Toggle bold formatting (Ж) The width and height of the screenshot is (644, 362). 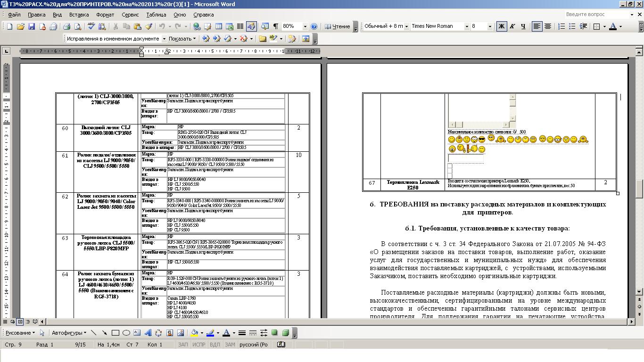tap(501, 26)
